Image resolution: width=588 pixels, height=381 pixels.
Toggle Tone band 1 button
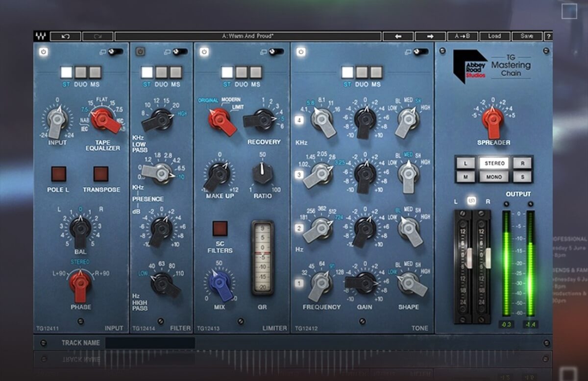(x=299, y=283)
